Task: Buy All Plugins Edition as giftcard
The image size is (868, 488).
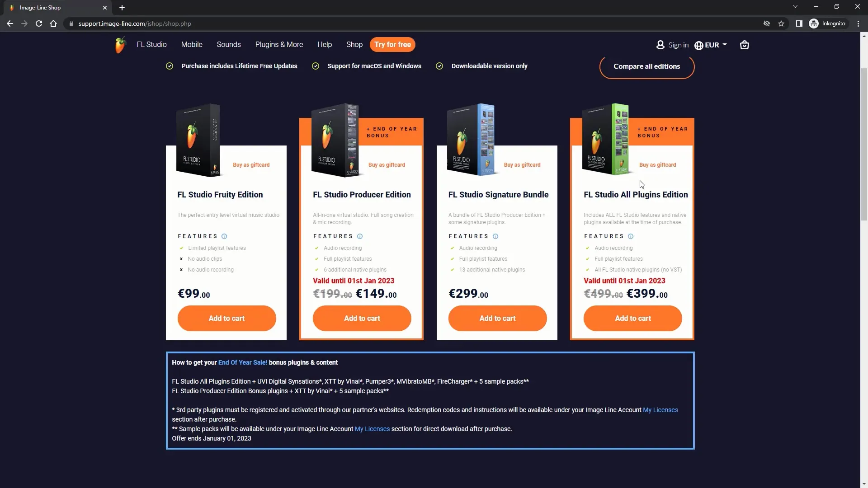Action: 658,165
